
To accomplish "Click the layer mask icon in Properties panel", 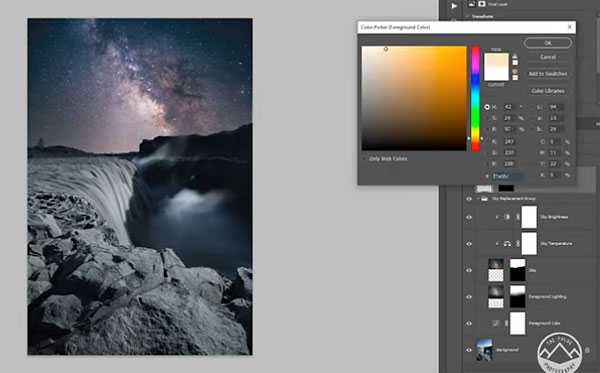I will [481, 4].
